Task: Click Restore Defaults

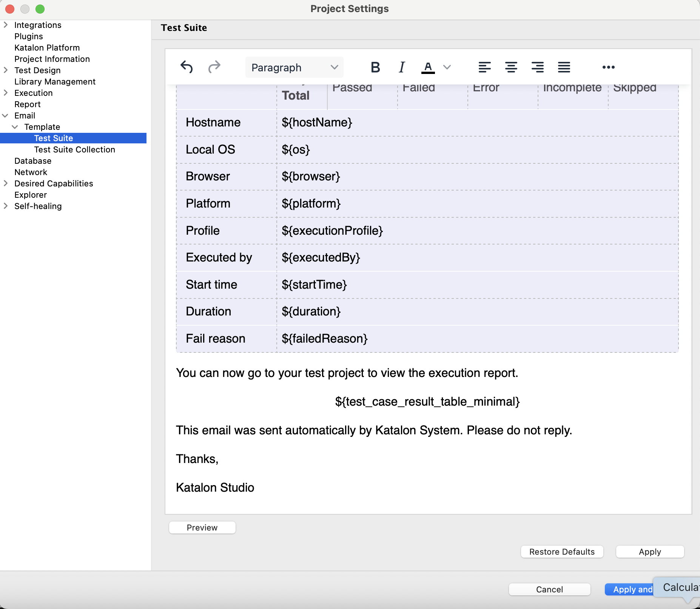Action: pos(562,552)
